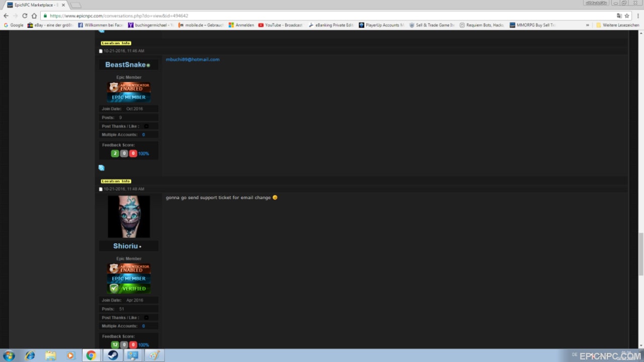The image size is (644, 362).
Task: Go to browser home page icon
Action: point(34,16)
